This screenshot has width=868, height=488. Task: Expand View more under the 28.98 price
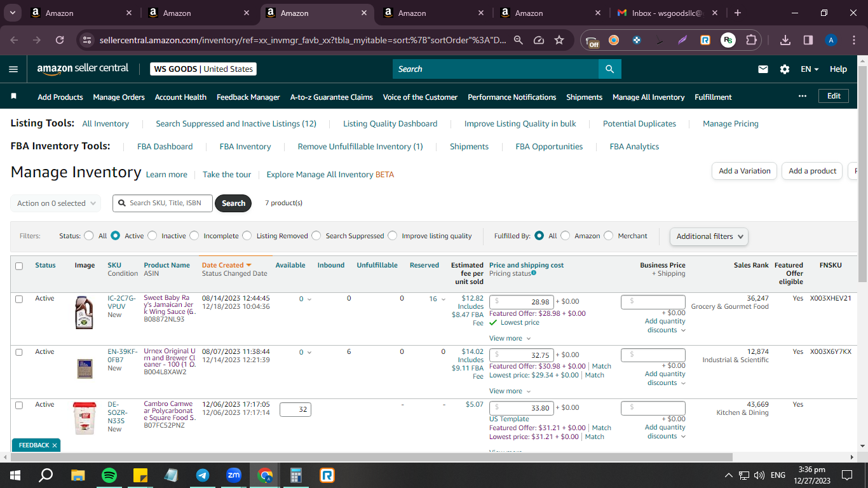510,339
